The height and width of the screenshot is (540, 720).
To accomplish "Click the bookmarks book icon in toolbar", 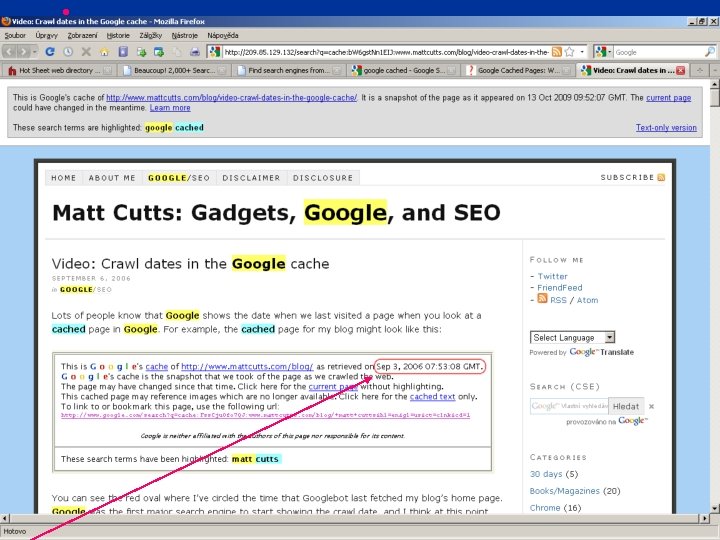I will [x=123, y=52].
